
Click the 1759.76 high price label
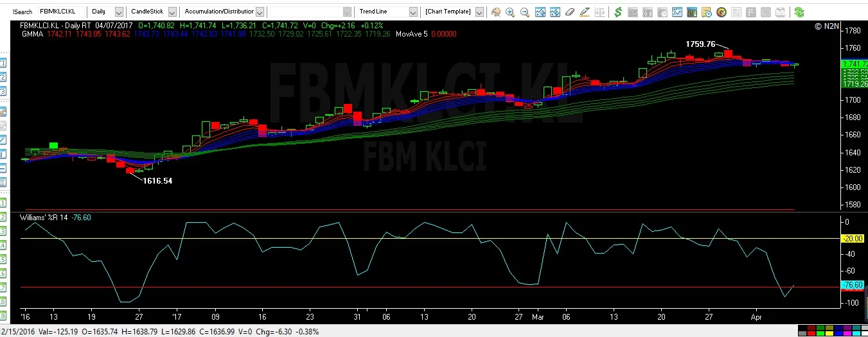click(x=700, y=44)
